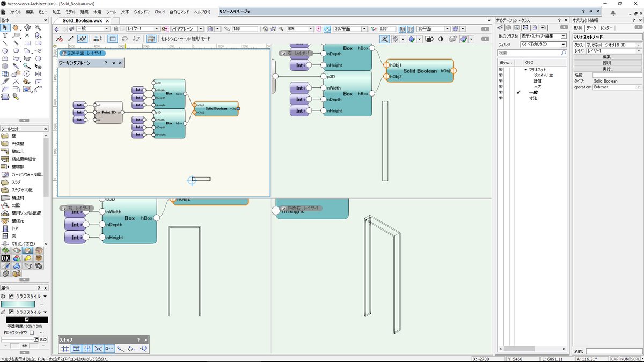Select the Mirror tool
Screen dimensions: 644x362
point(39,73)
